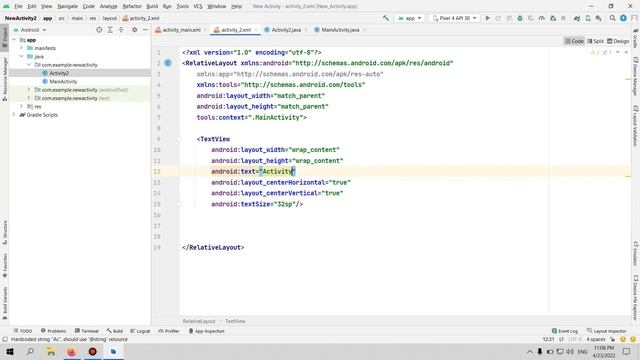Open the Favorites sidebar tab
The height and width of the screenshot is (360, 640).
pyautogui.click(x=4, y=265)
